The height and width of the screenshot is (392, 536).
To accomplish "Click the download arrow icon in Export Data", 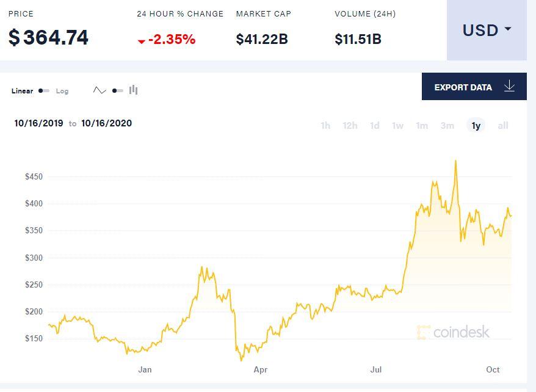I will 510,87.
